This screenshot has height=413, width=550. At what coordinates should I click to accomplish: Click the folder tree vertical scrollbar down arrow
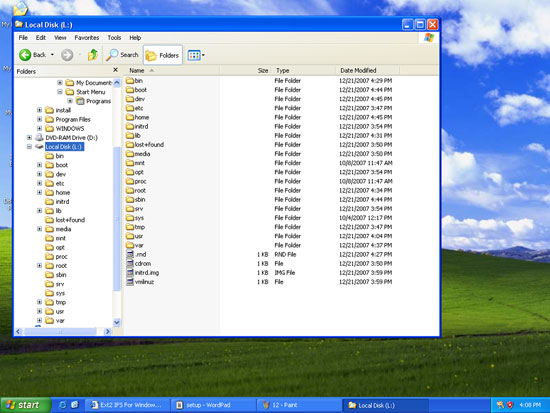tap(117, 322)
